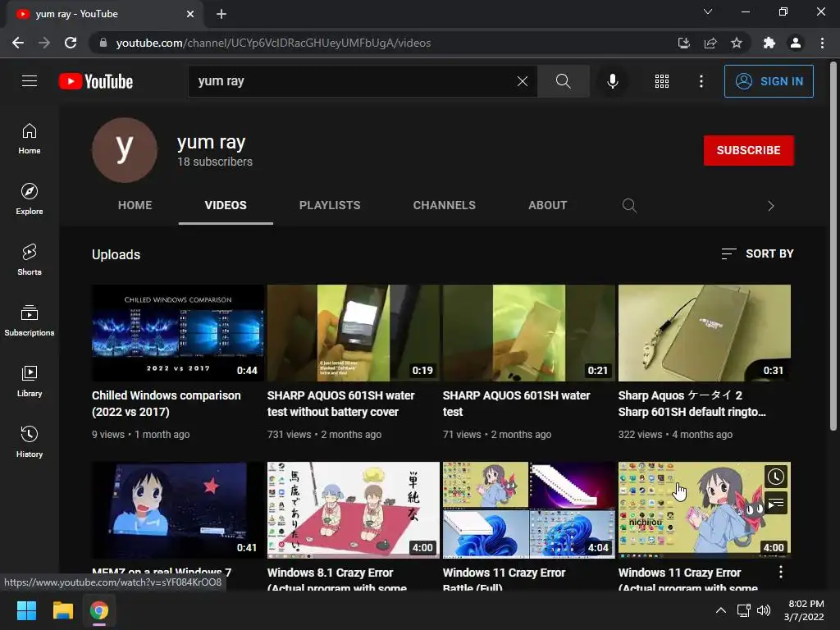Open the Chilled Windows comparison thumbnail
Image resolution: width=840 pixels, height=630 pixels.
[178, 333]
